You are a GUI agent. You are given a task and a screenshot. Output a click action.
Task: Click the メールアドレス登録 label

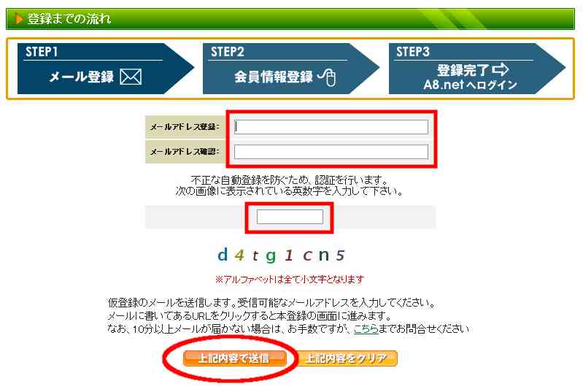pos(185,127)
